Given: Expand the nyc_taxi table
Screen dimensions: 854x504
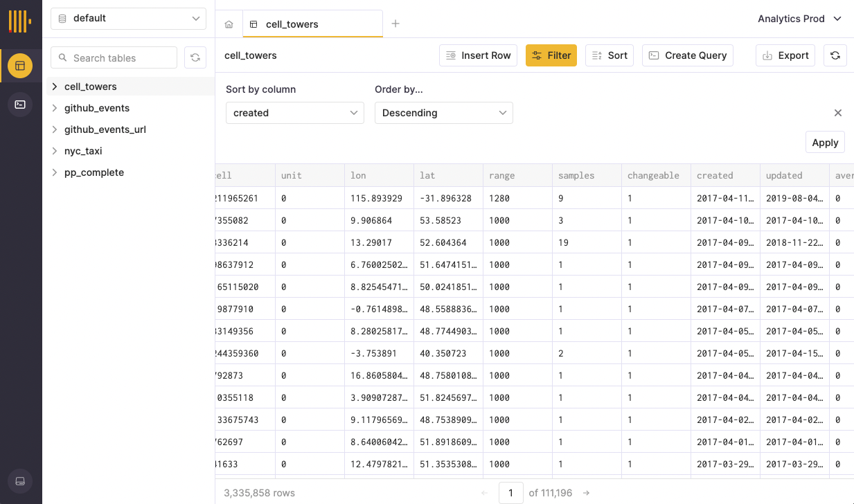Looking at the screenshot, I should pyautogui.click(x=55, y=151).
